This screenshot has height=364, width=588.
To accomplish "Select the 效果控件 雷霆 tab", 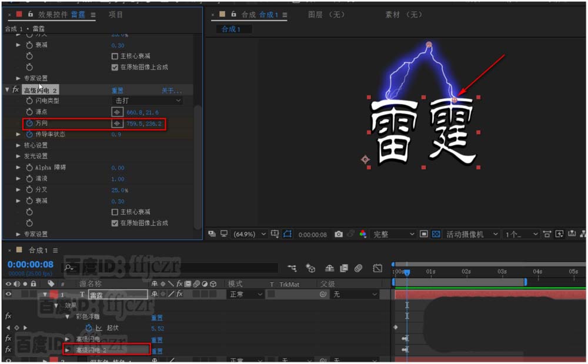I will pyautogui.click(x=62, y=15).
